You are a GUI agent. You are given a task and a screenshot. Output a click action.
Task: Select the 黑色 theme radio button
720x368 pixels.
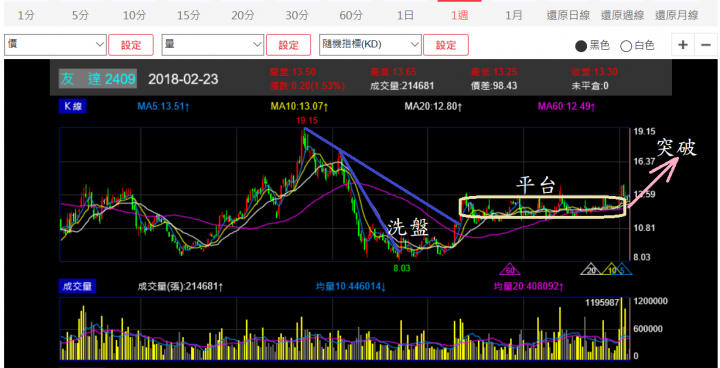581,45
